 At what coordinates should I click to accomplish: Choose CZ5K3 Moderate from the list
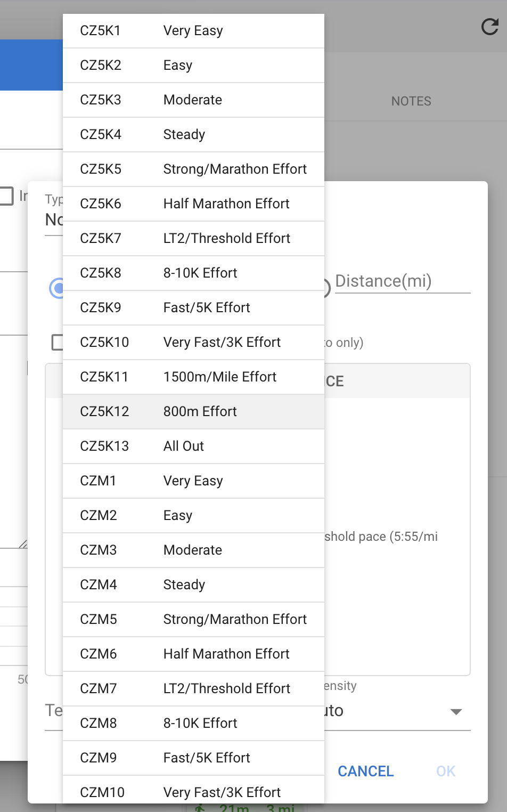(193, 100)
